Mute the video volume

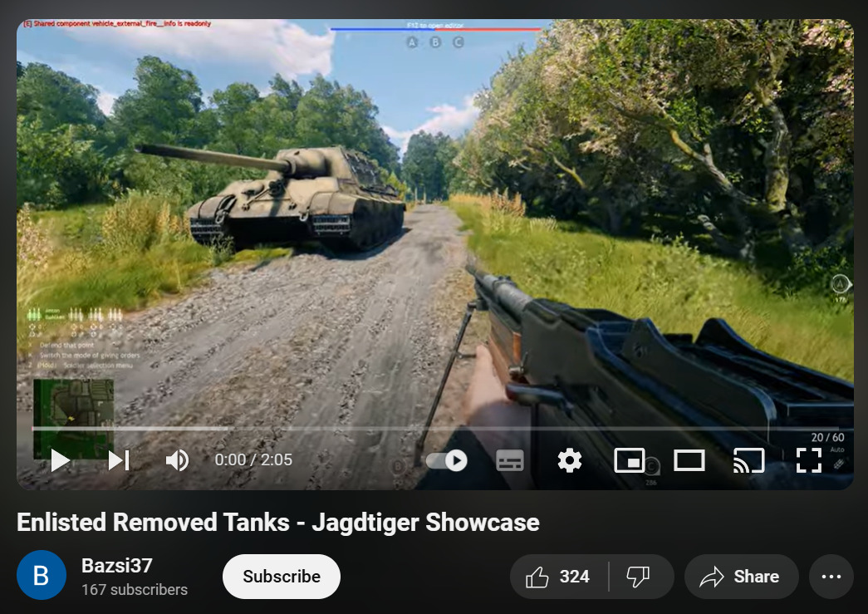[x=177, y=459]
